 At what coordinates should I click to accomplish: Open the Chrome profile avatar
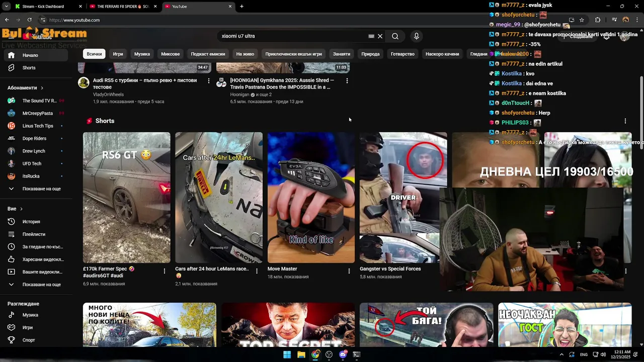point(625,20)
